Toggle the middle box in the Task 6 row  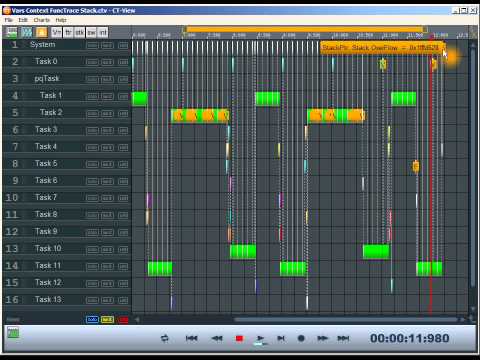107,181
